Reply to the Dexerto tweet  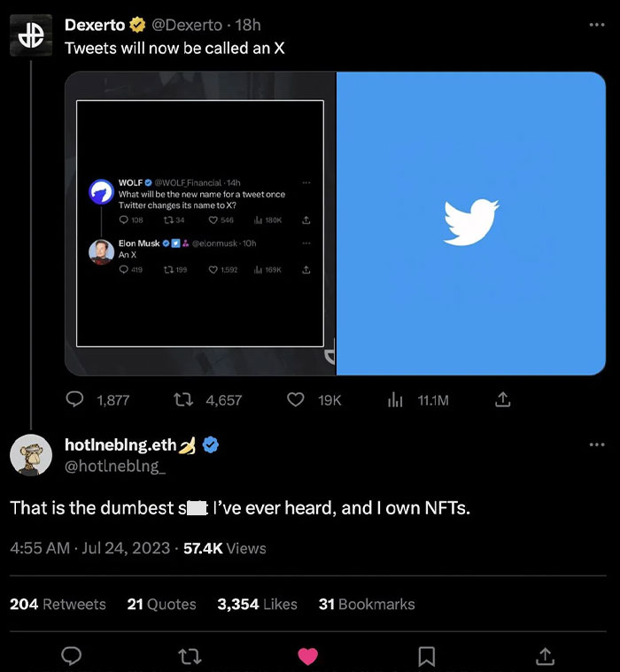(x=76, y=399)
